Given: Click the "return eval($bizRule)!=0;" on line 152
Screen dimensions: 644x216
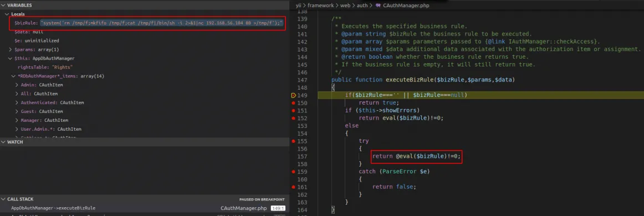Looking at the screenshot, I should pos(401,119).
